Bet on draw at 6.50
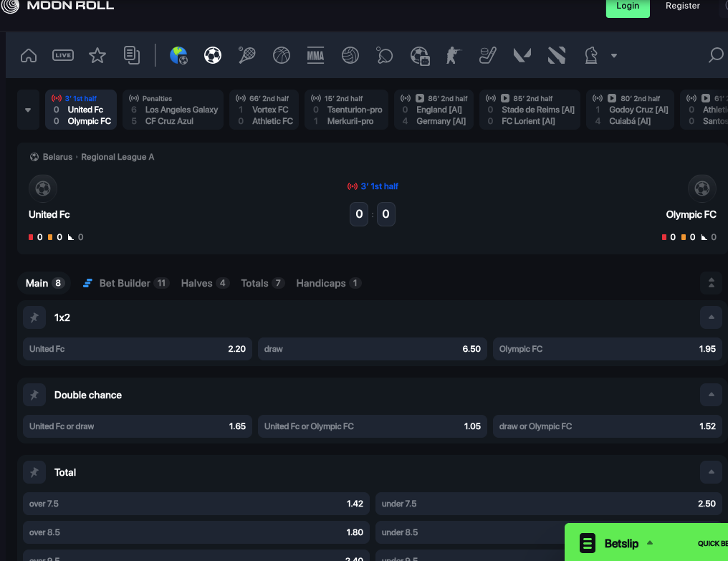This screenshot has height=561, width=728. [373, 349]
